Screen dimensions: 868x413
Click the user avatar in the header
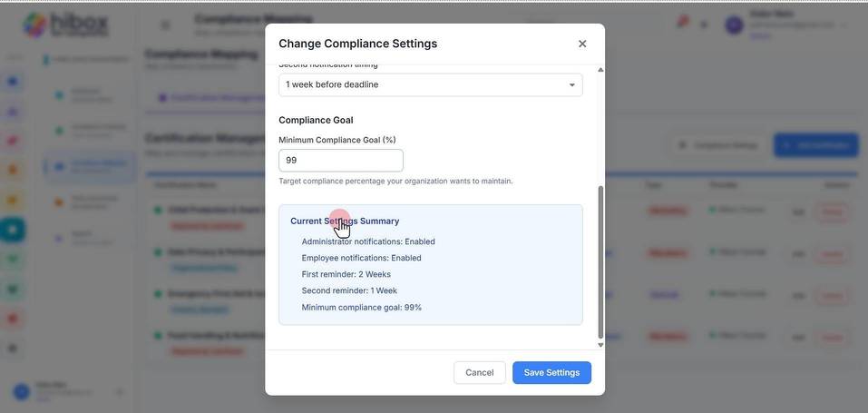(x=734, y=25)
